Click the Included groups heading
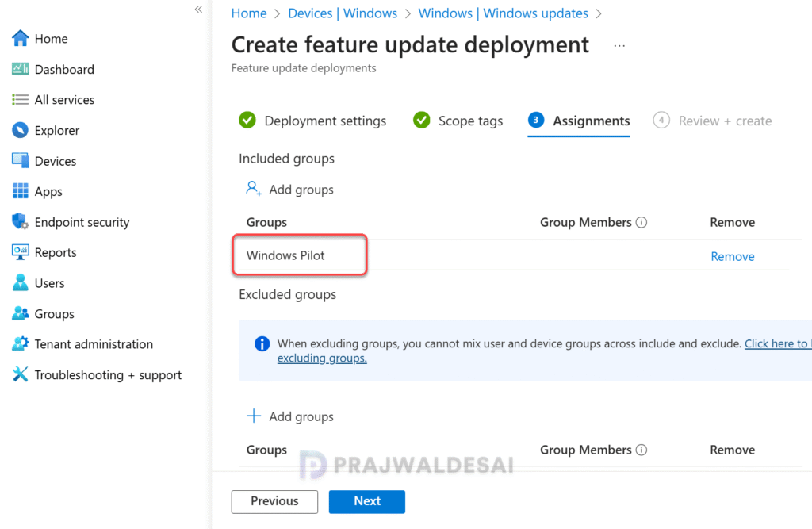The height and width of the screenshot is (529, 812). 286,159
